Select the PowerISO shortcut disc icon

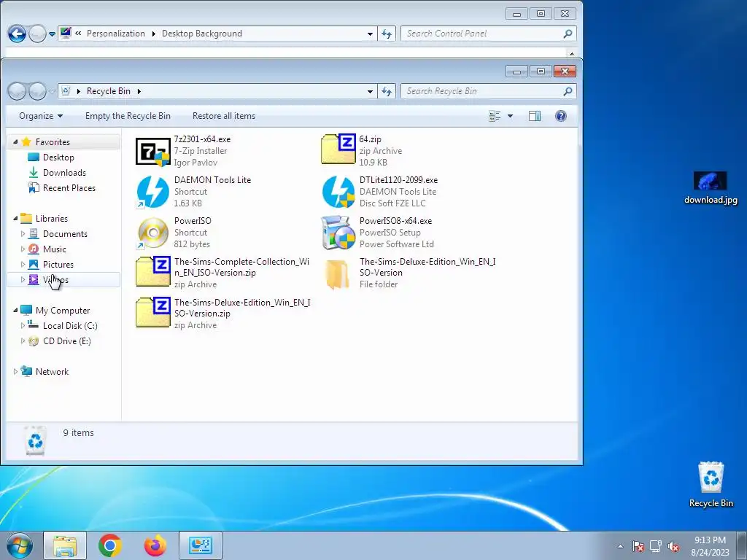pyautogui.click(x=153, y=233)
